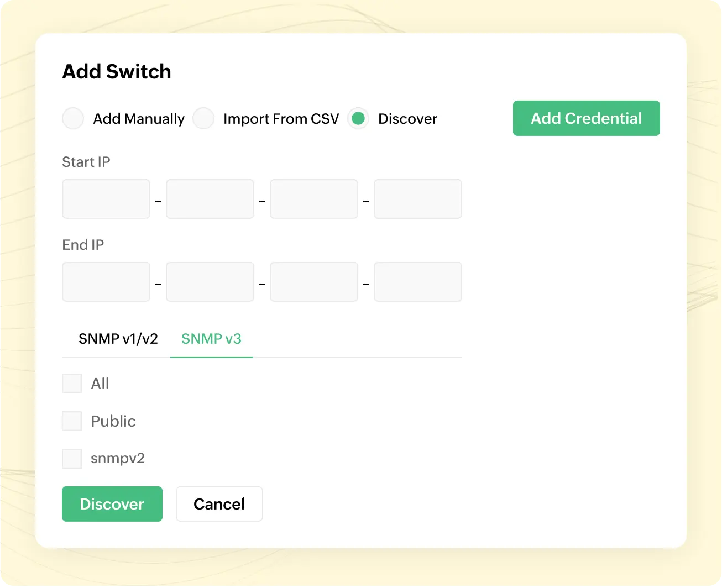Screen dimensions: 722x588
Task: Click the first Start IP octet field
Action: [106, 199]
